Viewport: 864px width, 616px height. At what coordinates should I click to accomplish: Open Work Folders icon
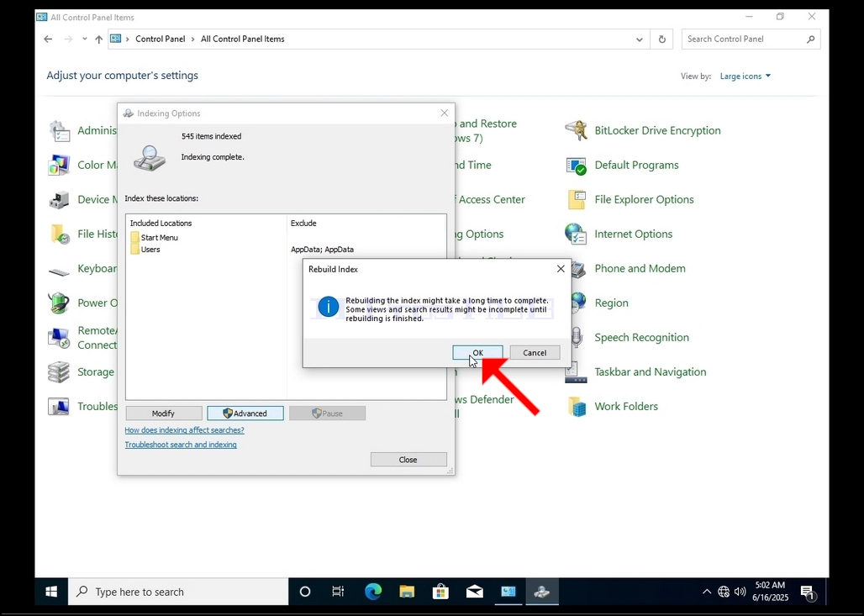tap(577, 407)
